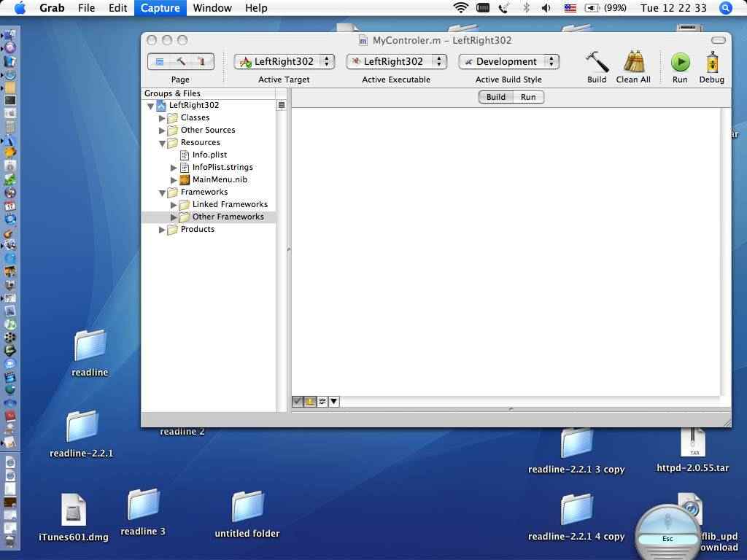
Task: Click the Wi-Fi status icon
Action: (461, 7)
